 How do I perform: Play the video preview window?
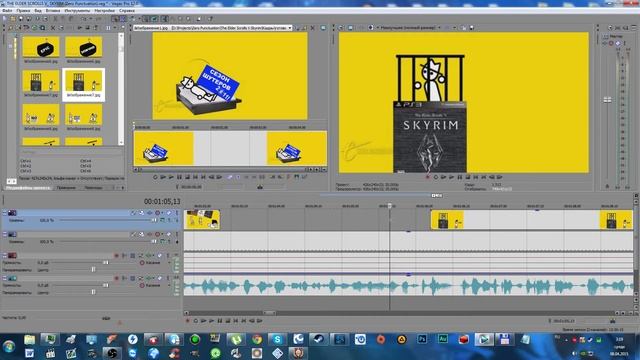click(451, 177)
